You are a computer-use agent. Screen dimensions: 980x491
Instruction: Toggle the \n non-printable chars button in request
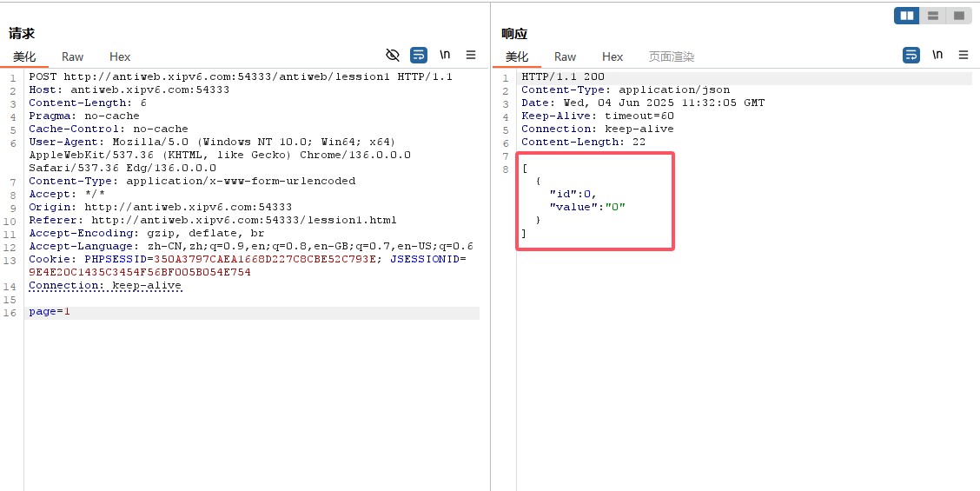click(x=445, y=55)
